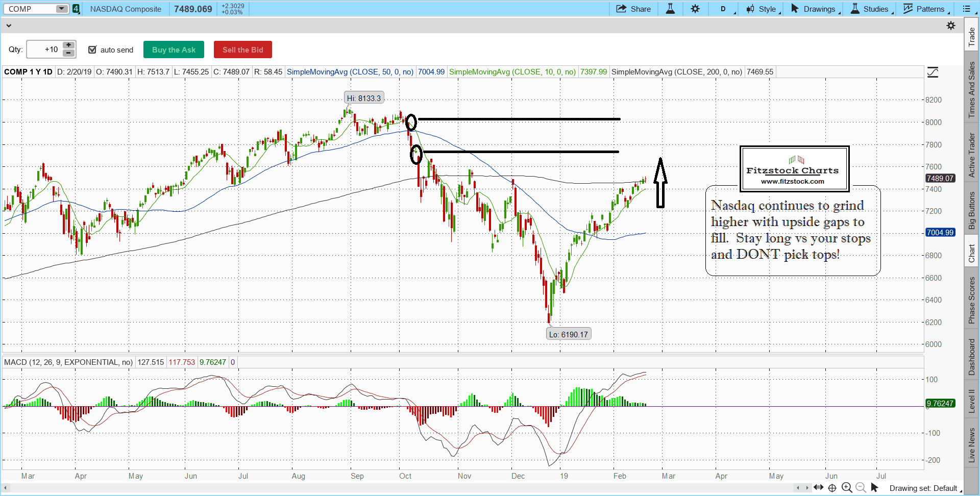Select the pointer cursor tool at bottom

click(874, 488)
